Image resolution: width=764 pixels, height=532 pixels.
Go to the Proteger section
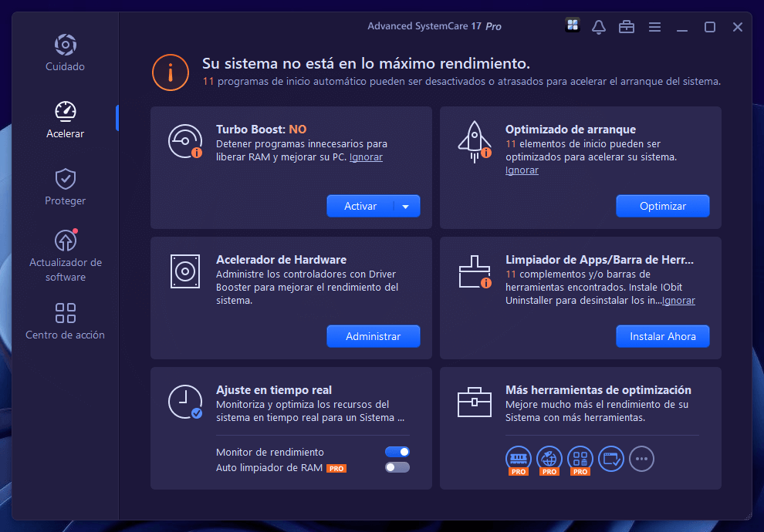[x=65, y=187]
